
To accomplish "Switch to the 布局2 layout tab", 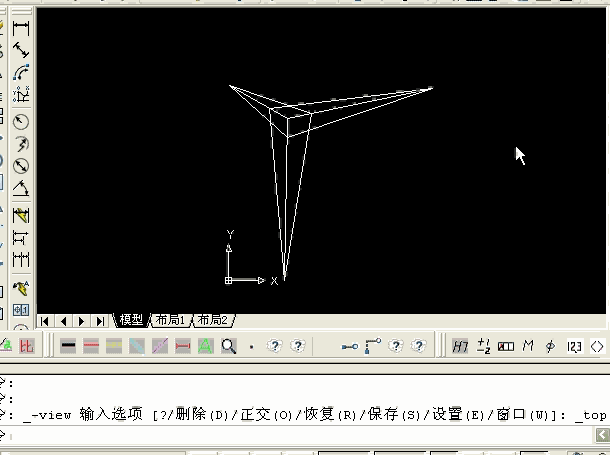I will [x=213, y=320].
